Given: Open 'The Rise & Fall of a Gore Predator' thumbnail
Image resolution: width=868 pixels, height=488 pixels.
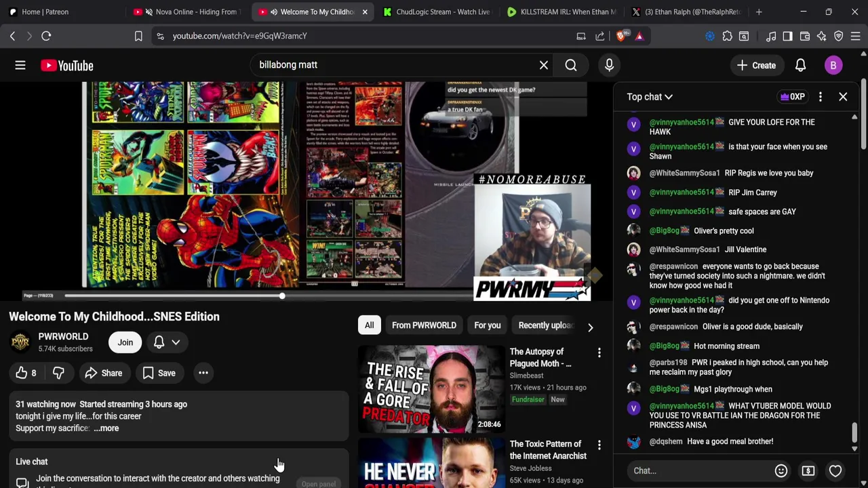Looking at the screenshot, I should tap(431, 389).
